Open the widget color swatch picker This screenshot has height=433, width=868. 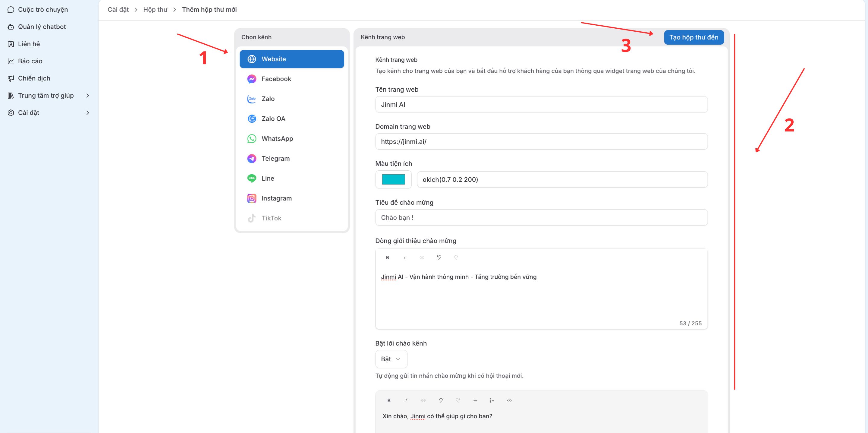[393, 179]
